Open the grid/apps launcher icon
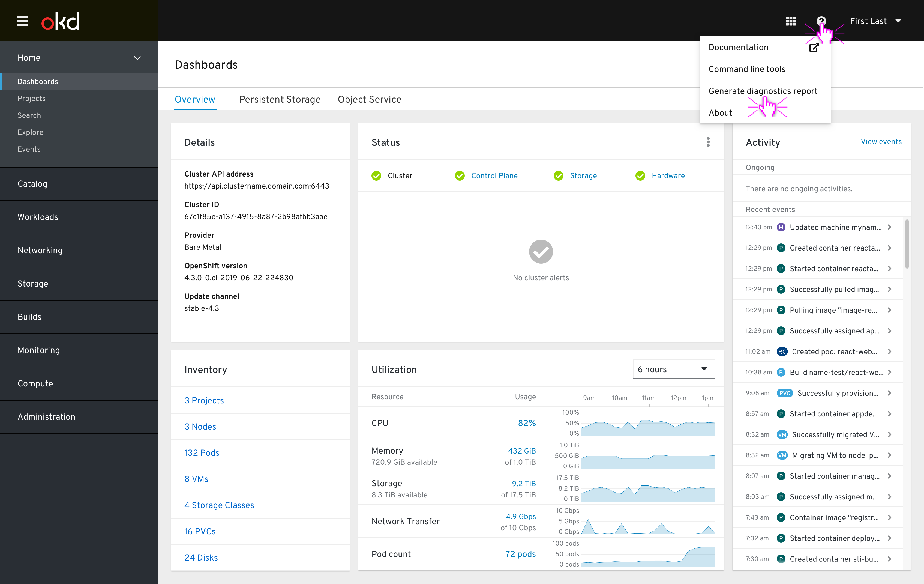Image resolution: width=924 pixels, height=584 pixels. pos(791,20)
